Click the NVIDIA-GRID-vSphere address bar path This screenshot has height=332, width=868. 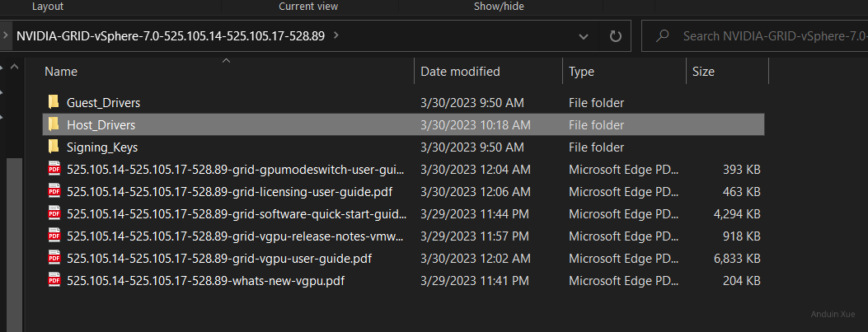pos(171,36)
